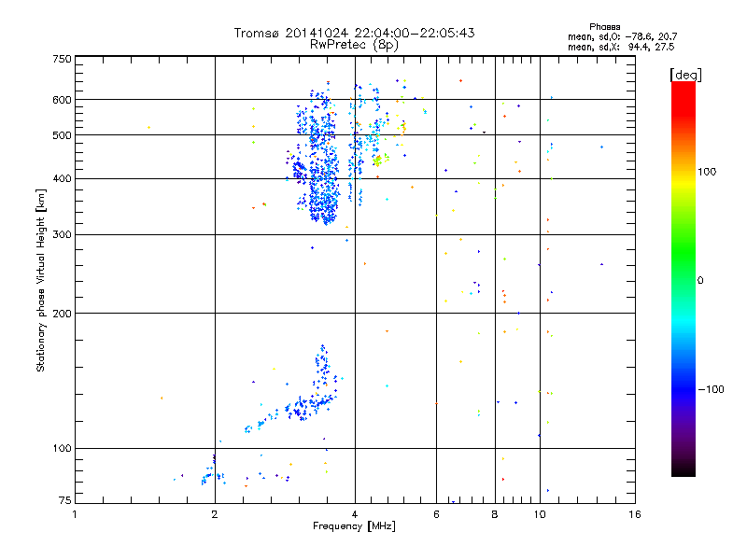Click the "RwPretec (8p)" subtitle

[x=354, y=45]
